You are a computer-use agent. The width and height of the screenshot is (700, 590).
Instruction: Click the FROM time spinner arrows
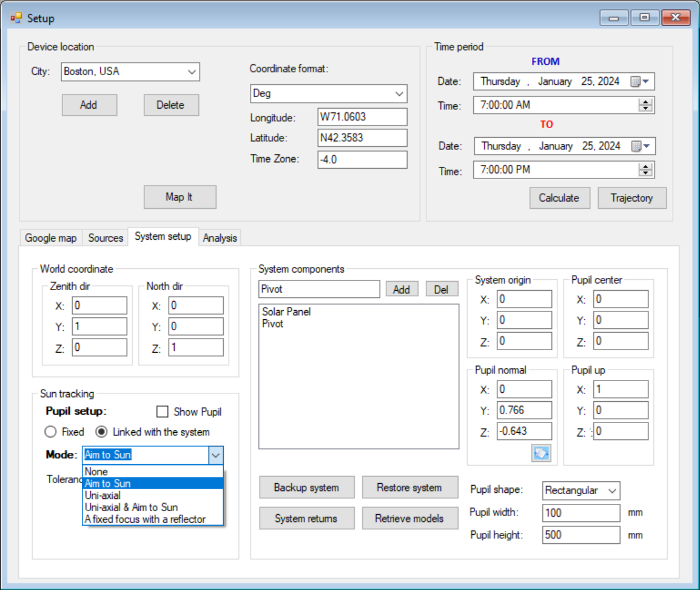(x=645, y=105)
